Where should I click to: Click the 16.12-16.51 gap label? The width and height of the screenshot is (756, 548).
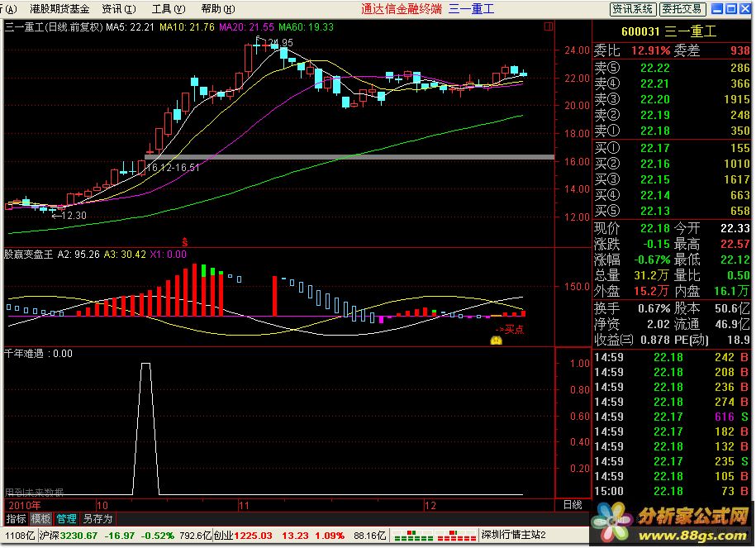tap(173, 168)
